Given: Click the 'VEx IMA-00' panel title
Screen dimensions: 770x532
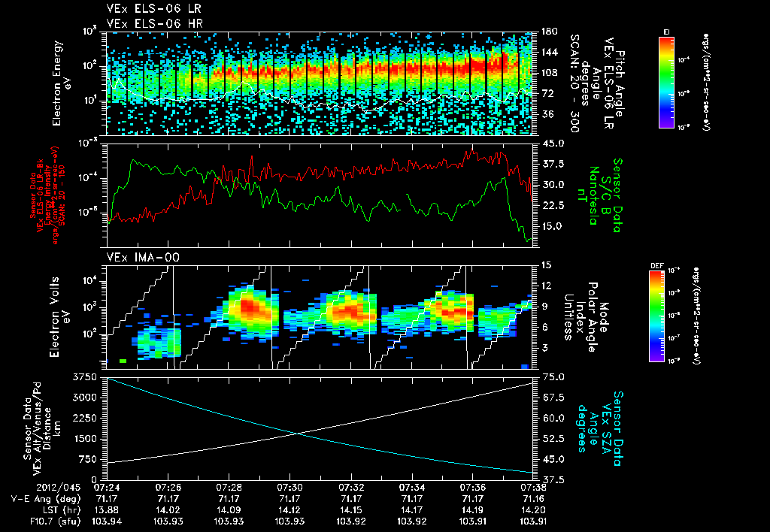Looking at the screenshot, I should pyautogui.click(x=143, y=257).
